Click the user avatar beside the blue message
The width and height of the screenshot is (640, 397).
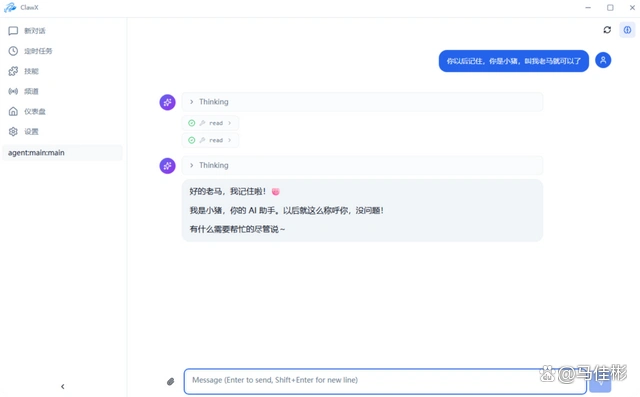pos(603,60)
